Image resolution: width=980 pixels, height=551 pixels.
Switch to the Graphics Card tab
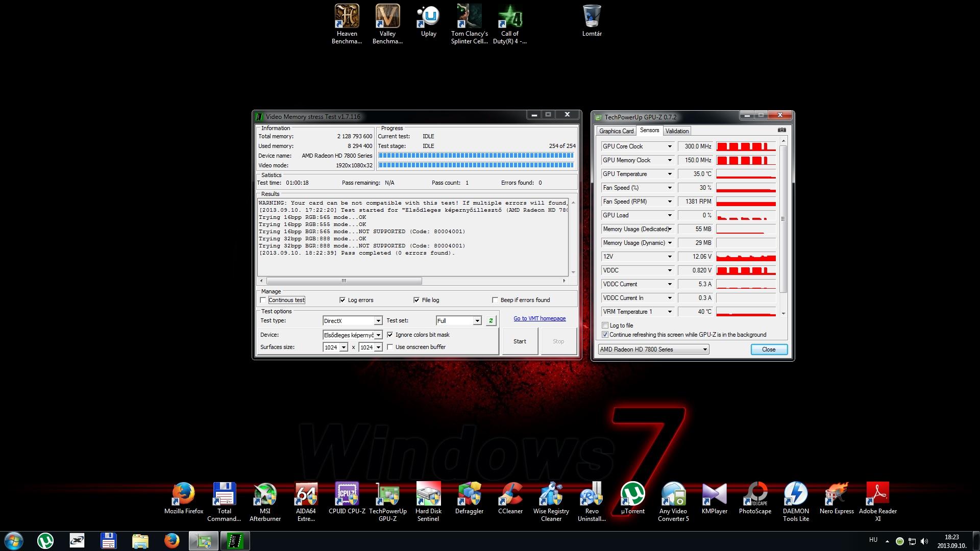click(x=616, y=131)
